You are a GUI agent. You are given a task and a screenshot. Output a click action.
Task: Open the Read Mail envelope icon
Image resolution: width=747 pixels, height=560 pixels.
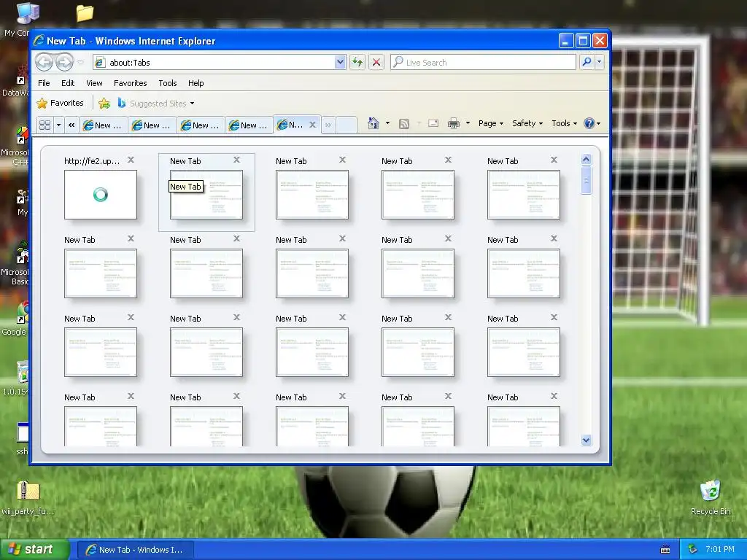[433, 123]
